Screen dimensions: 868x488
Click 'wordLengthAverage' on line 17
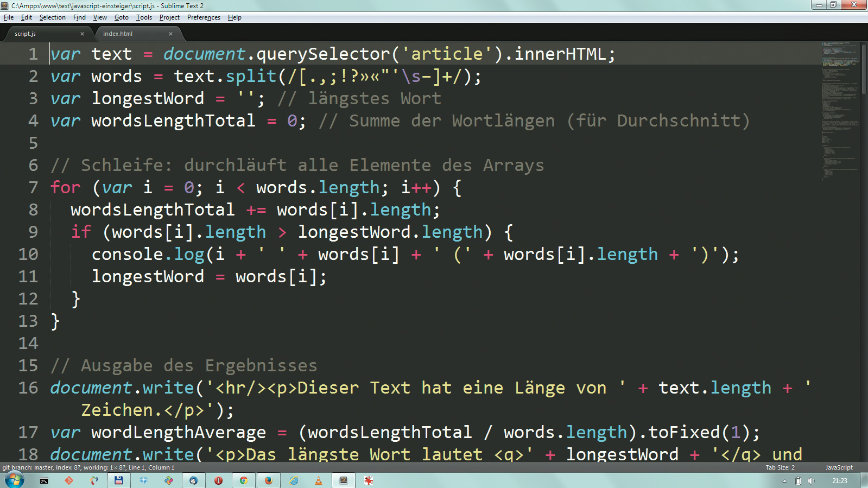(179, 432)
